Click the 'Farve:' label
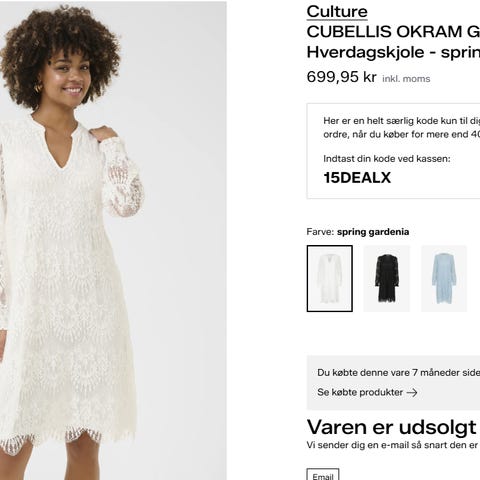This screenshot has width=480, height=480. [320, 232]
